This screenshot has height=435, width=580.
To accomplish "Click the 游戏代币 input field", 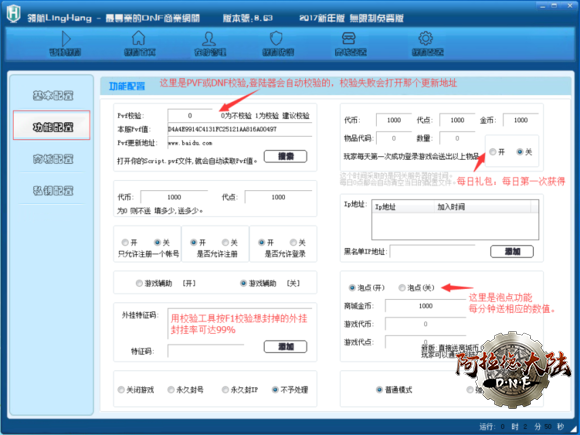I will tap(425, 324).
